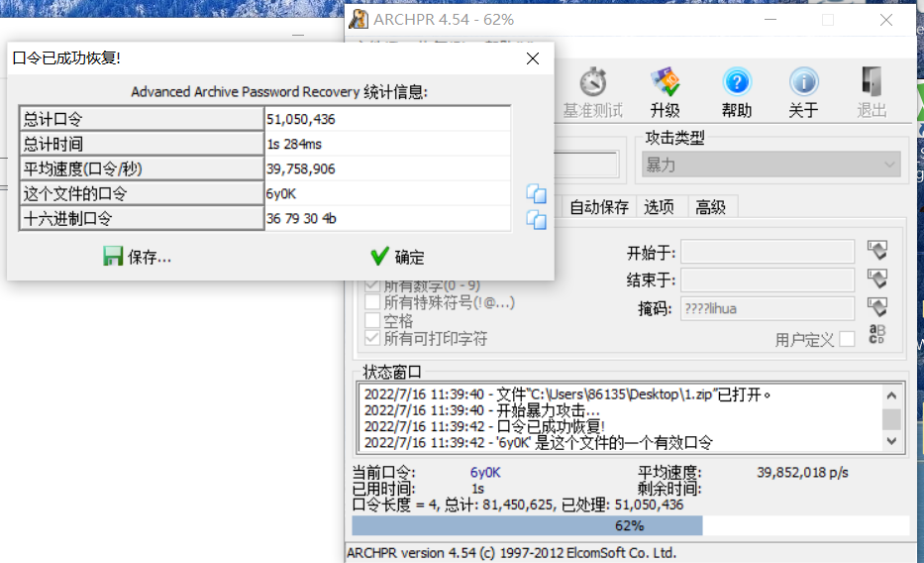Click the 保存... button in the dialog
The image size is (924, 563).
[137, 257]
